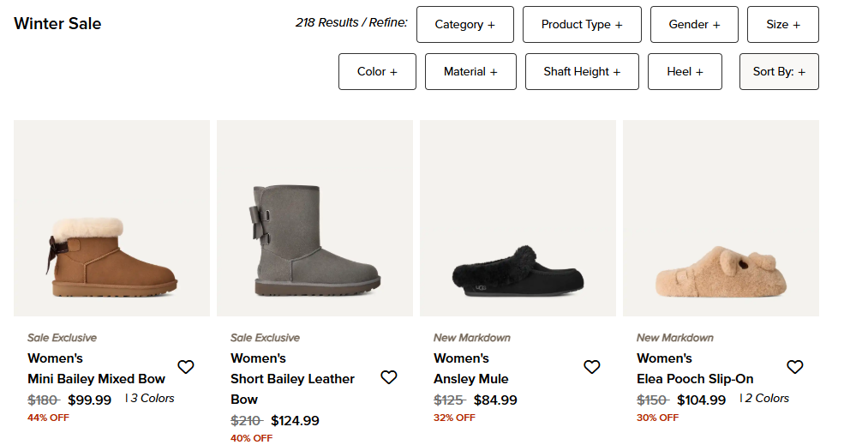Expand the Gender filter
This screenshot has width=868, height=445.
pyautogui.click(x=694, y=25)
